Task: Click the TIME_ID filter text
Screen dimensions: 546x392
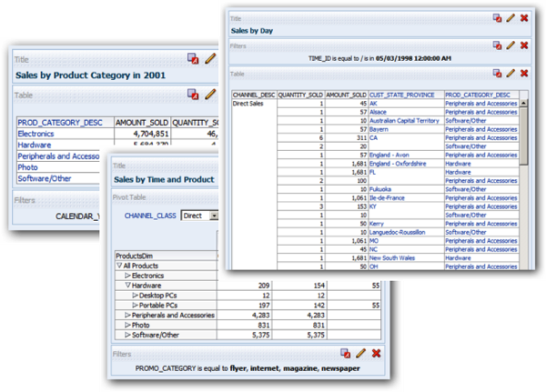Action: tap(379, 58)
